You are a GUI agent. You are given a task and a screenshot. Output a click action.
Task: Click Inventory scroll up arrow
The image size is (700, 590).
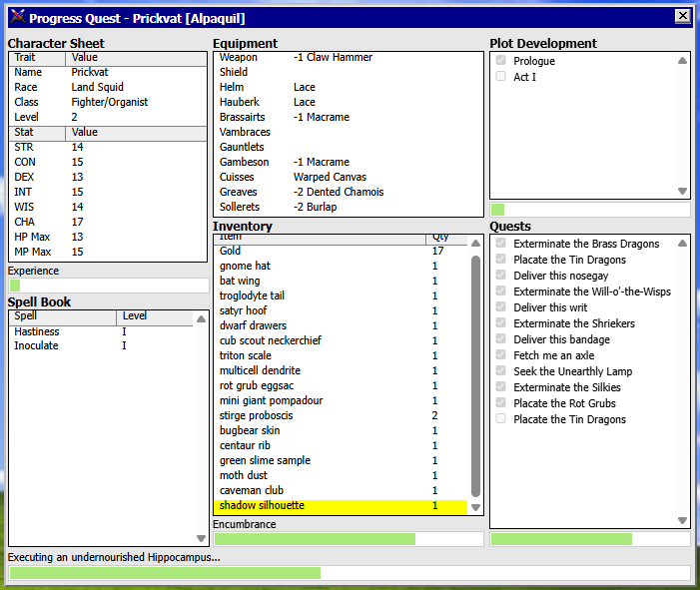[x=476, y=244]
